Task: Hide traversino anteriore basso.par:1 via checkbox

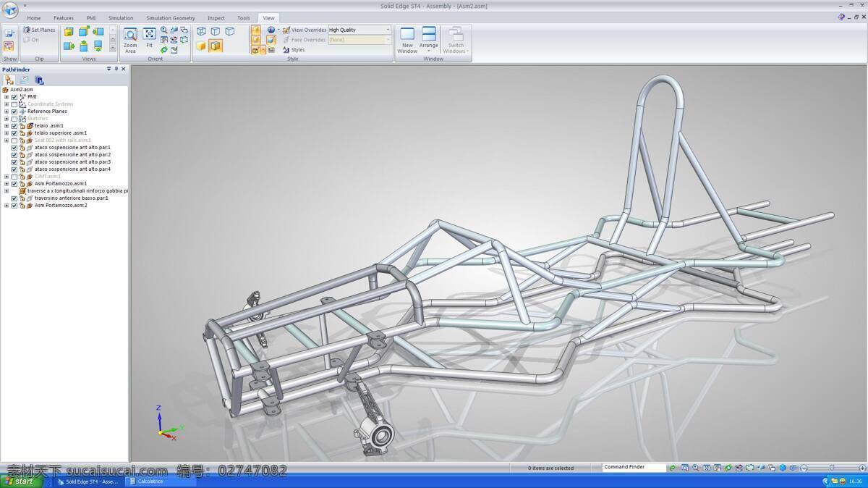Action: point(14,198)
